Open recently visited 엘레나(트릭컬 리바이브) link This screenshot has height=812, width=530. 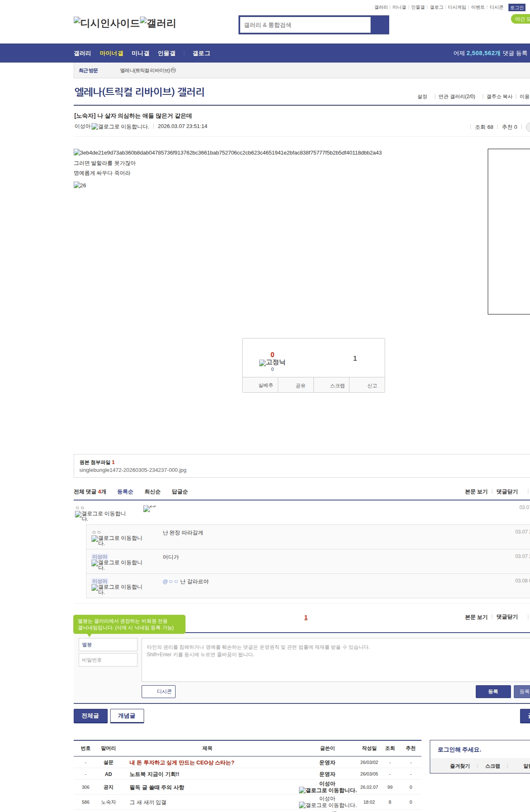point(148,70)
